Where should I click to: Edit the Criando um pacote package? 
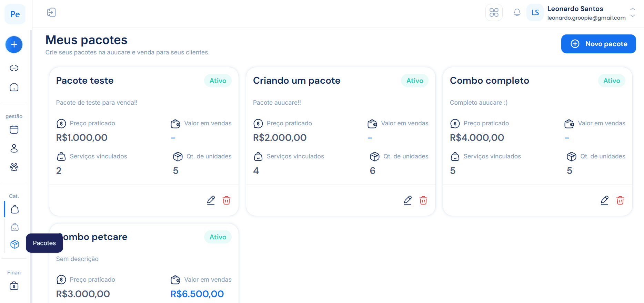408,200
